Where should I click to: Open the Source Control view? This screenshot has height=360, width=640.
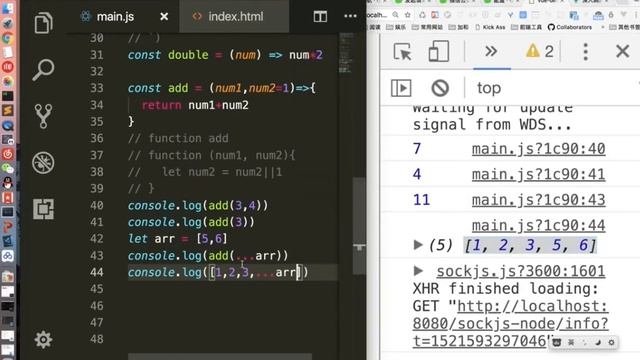click(43, 116)
